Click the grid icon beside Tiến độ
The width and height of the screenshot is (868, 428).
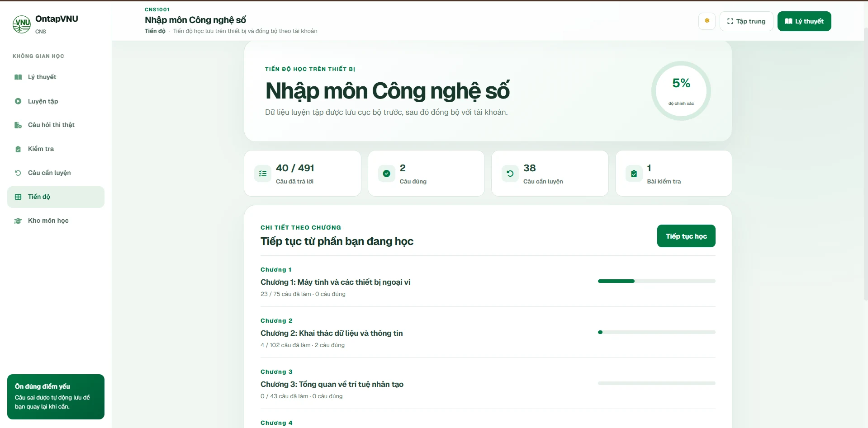click(18, 197)
